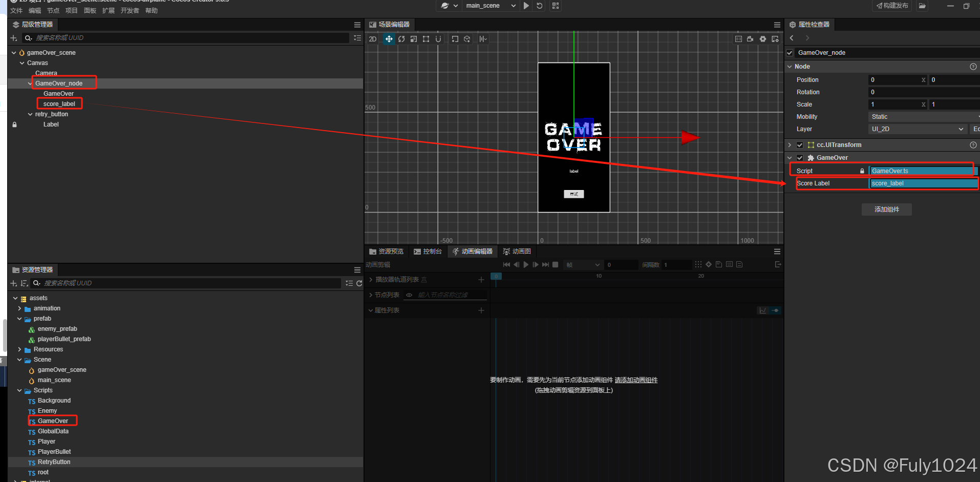Toggle the GameOver component checkbox
The image size is (980, 482).
click(800, 158)
